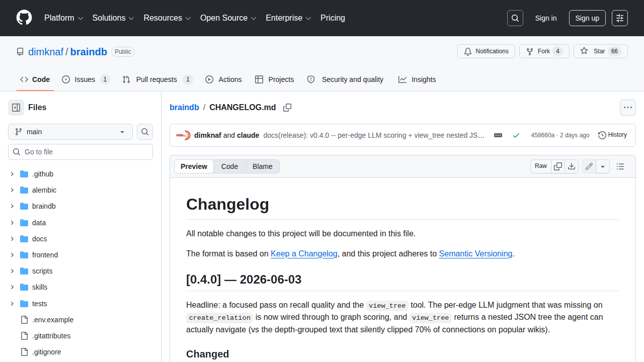
Task: Focus the Go to file field
Action: click(80, 152)
